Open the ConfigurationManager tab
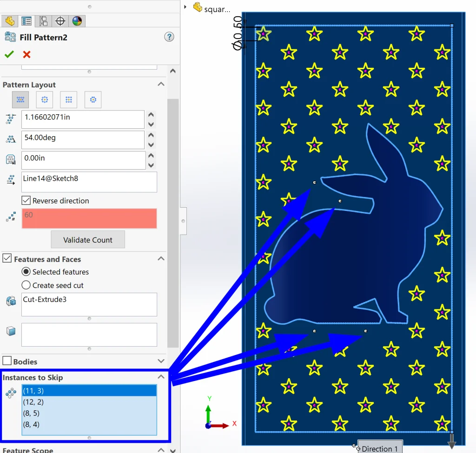The height and width of the screenshot is (453, 476). pos(43,21)
